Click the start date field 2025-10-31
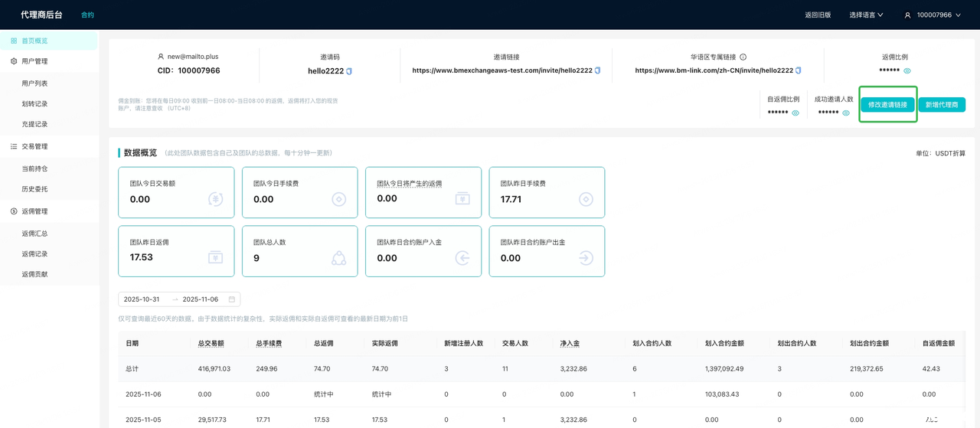The image size is (980, 428). pyautogui.click(x=142, y=299)
